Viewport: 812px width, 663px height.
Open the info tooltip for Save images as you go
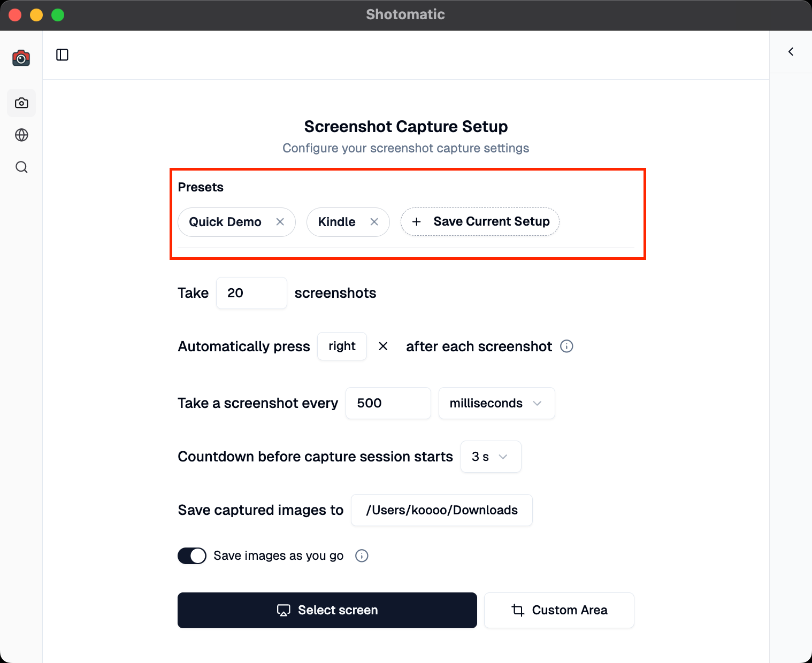tap(362, 556)
